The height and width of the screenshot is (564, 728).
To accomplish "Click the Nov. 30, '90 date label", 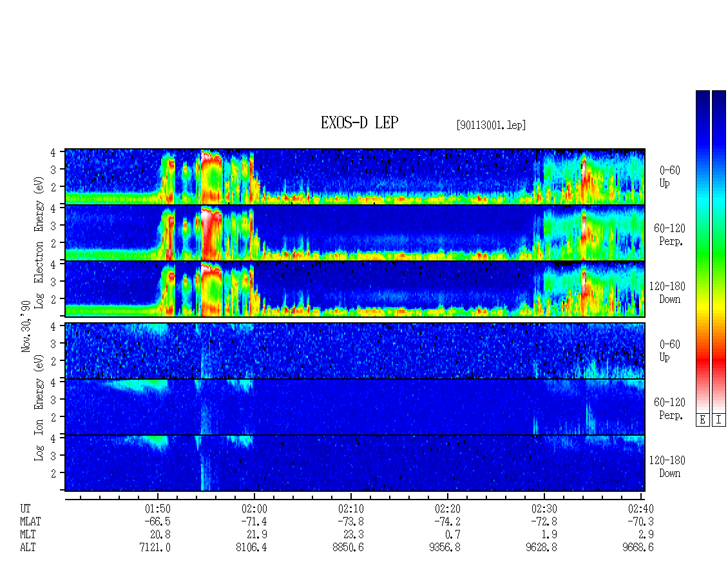I will 26,326.
